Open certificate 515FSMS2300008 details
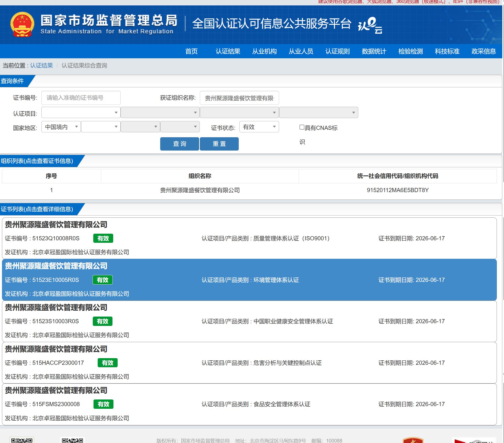 (249, 404)
